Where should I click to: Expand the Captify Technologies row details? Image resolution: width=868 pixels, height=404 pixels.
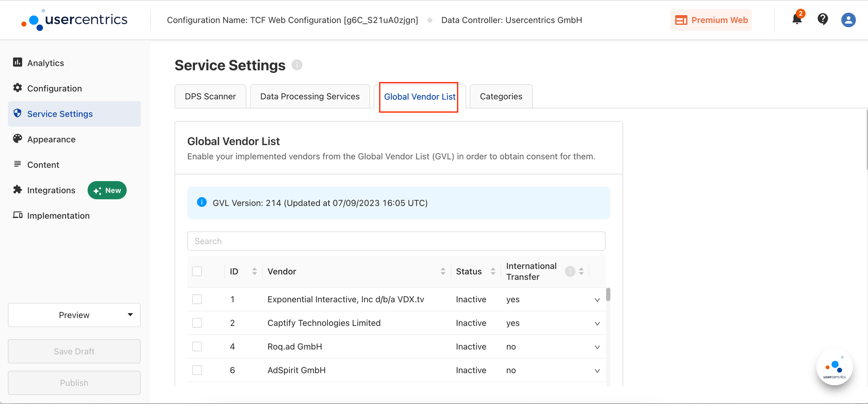[x=597, y=323]
